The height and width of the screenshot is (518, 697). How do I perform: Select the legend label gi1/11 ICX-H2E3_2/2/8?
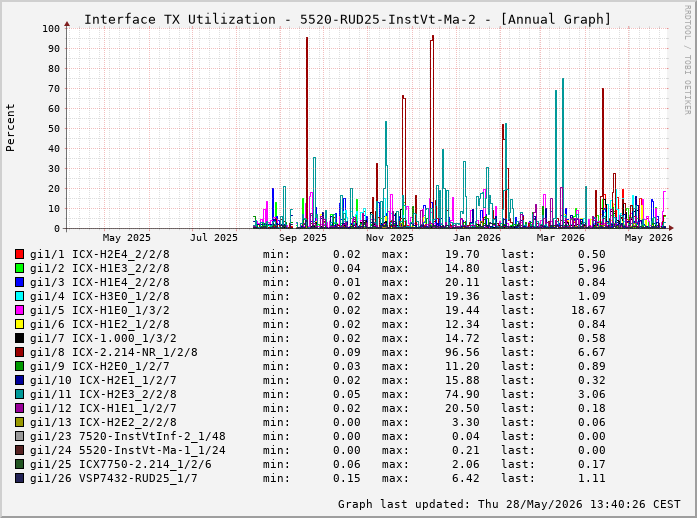(103, 394)
